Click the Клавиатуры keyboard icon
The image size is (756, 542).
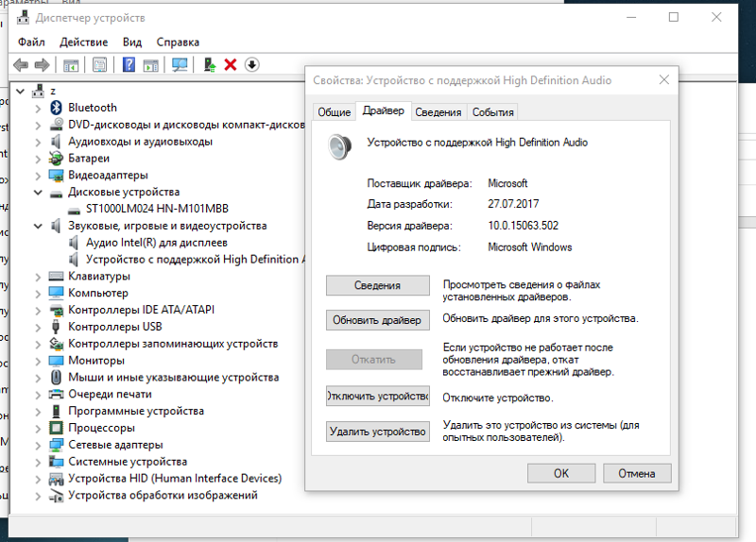coord(56,276)
